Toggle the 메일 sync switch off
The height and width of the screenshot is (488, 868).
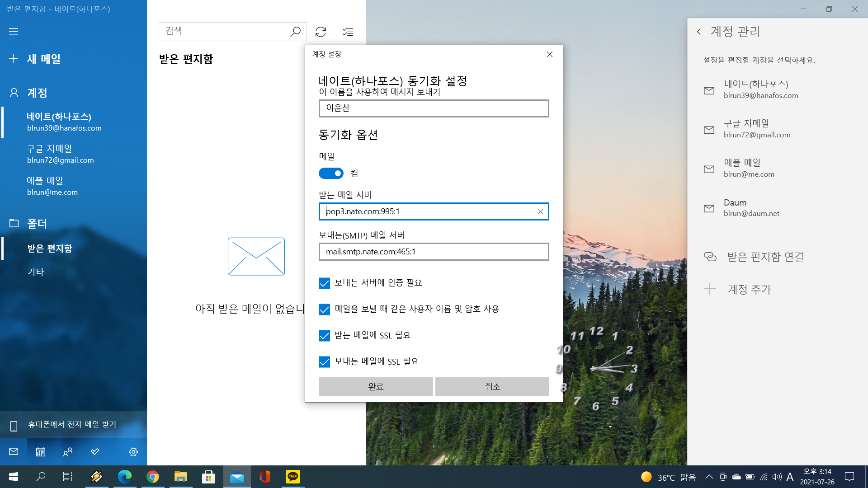pyautogui.click(x=331, y=174)
